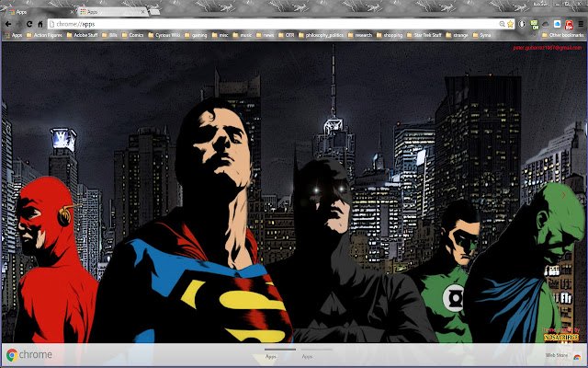The width and height of the screenshot is (588, 368).
Task: Open the Adobe Stuff bookmarks folder
Action: point(83,35)
